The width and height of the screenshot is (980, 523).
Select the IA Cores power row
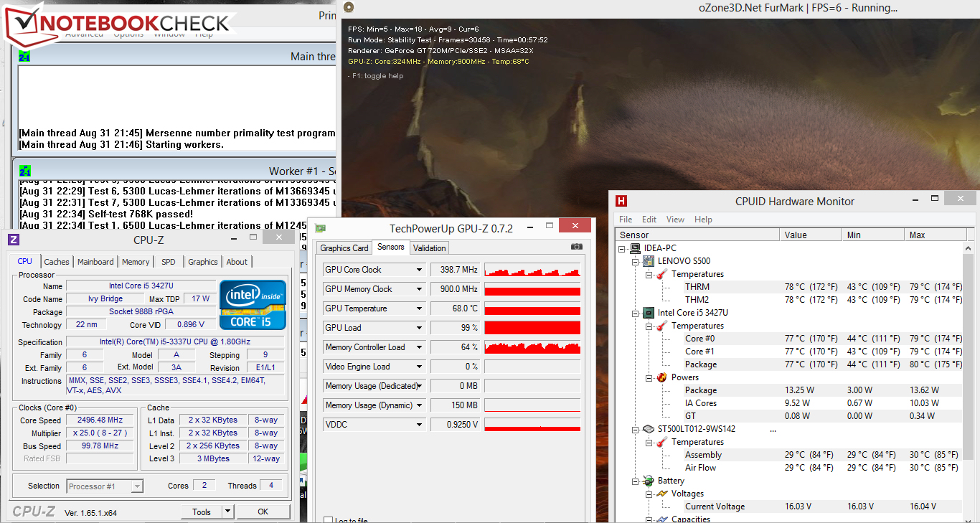pyautogui.click(x=789, y=403)
